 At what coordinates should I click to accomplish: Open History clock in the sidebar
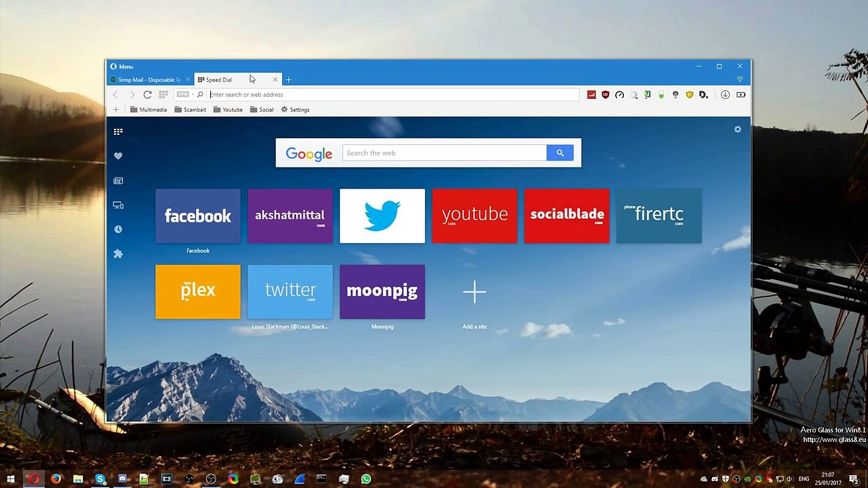pyautogui.click(x=118, y=229)
